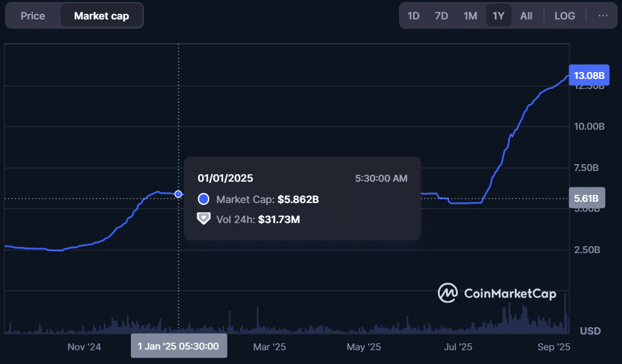
Task: Open the three-dot more options menu
Action: pyautogui.click(x=603, y=16)
